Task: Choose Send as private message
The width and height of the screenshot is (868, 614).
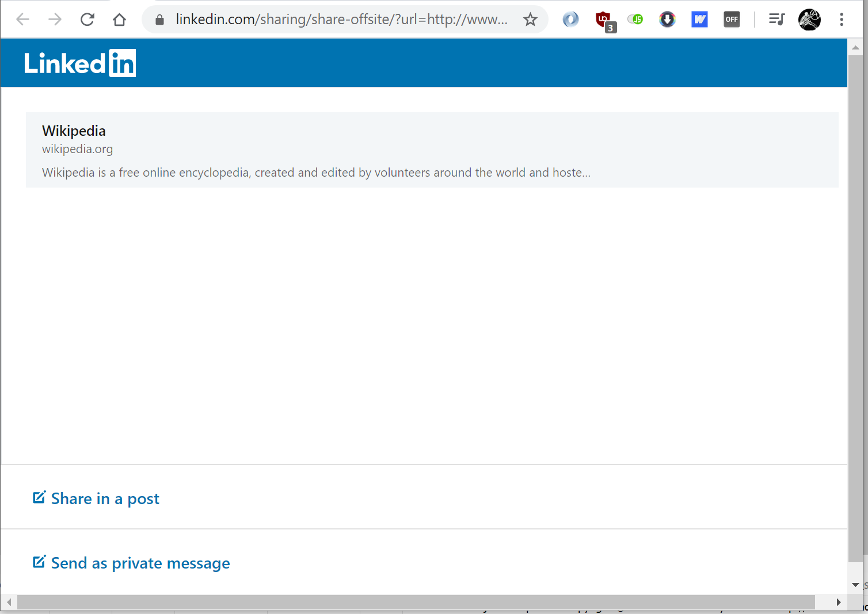Action: [x=140, y=563]
